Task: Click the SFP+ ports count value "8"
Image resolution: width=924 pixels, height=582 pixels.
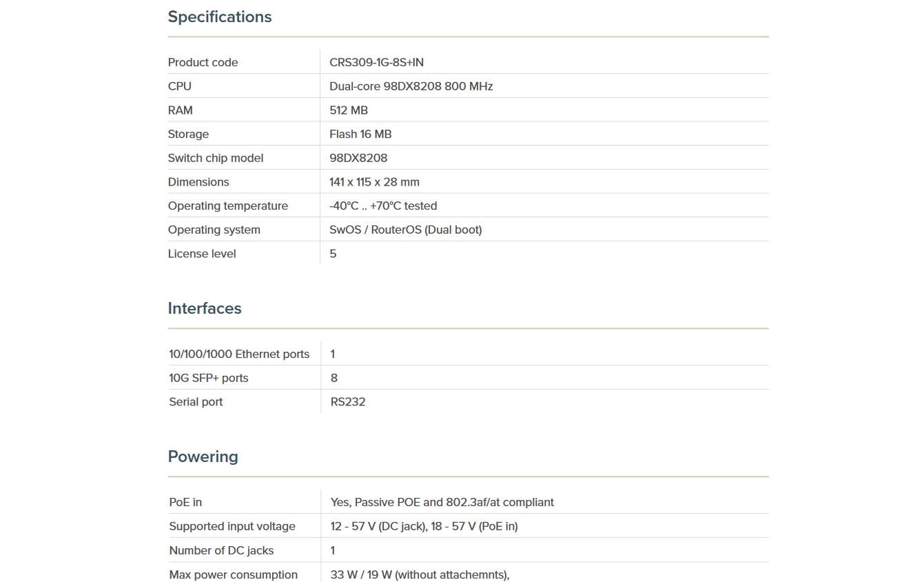Action: pos(334,379)
